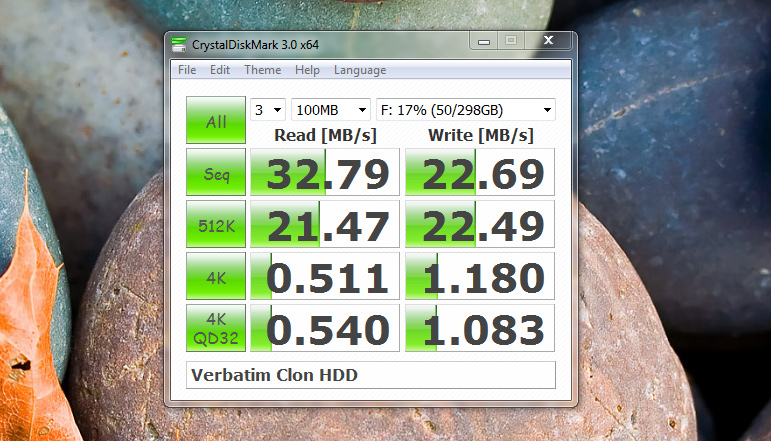
Task: Click the CrystalDiskMark title bar icon
Action: pyautogui.click(x=179, y=44)
